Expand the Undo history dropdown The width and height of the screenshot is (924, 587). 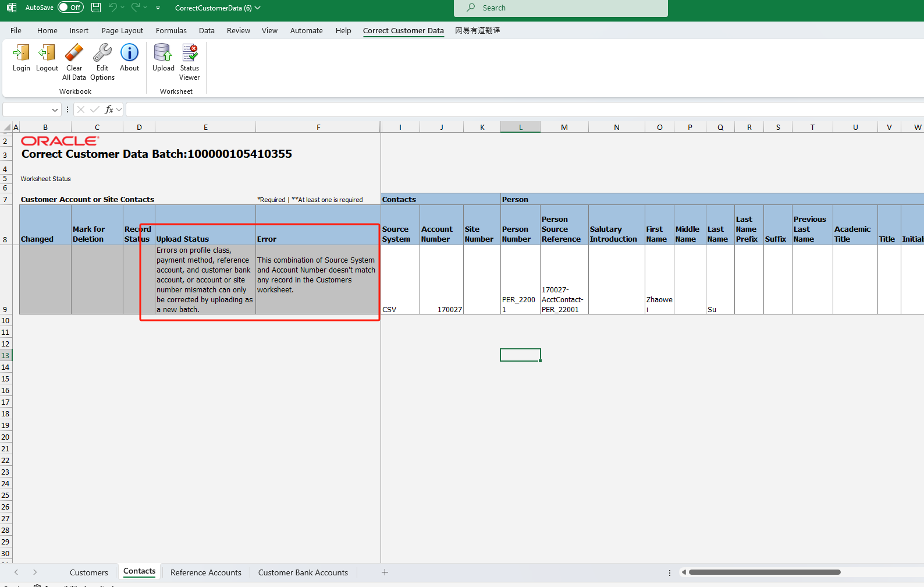122,8
